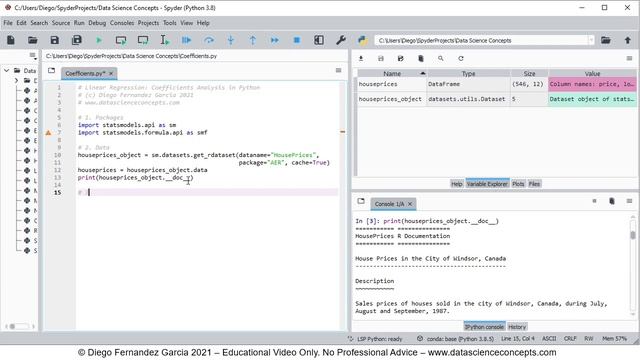640x360 pixels.
Task: Run selection or current line icon
Action: pyautogui.click(x=164, y=40)
